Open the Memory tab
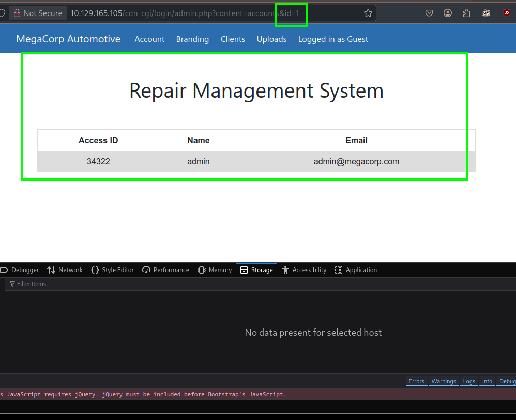 pos(215,270)
